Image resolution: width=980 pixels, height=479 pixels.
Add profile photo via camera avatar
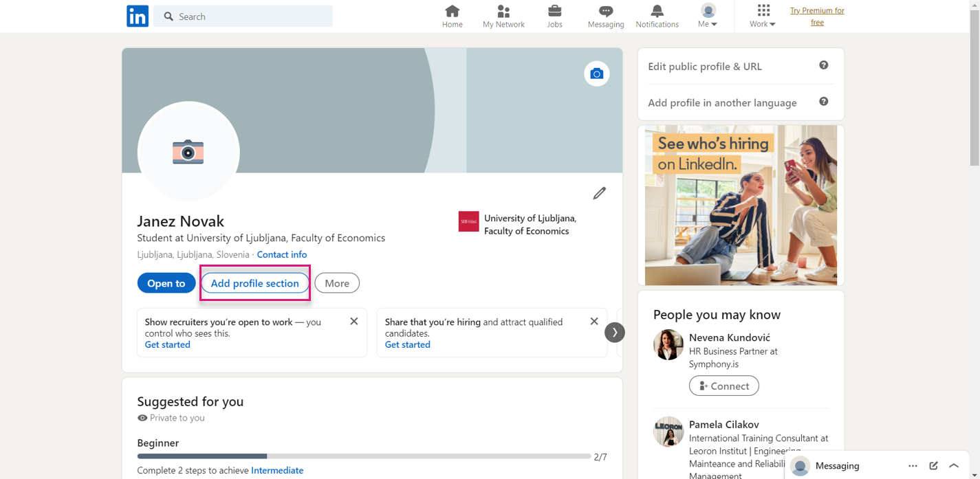188,152
